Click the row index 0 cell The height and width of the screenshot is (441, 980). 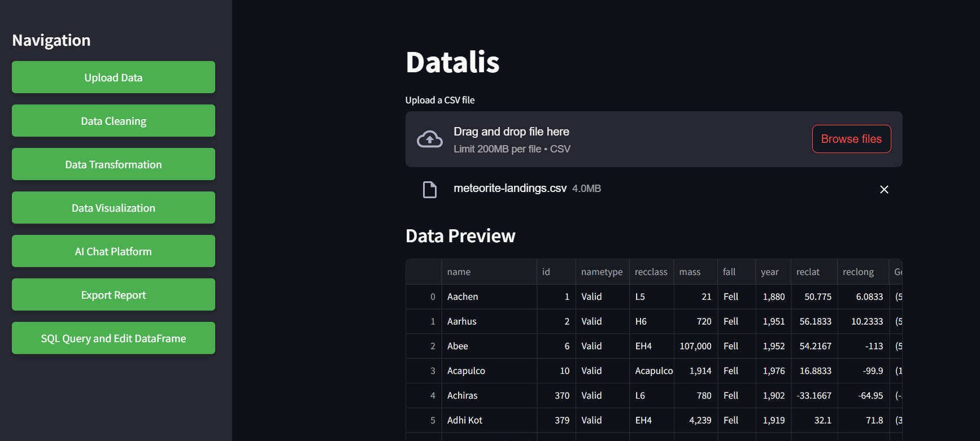coord(424,296)
